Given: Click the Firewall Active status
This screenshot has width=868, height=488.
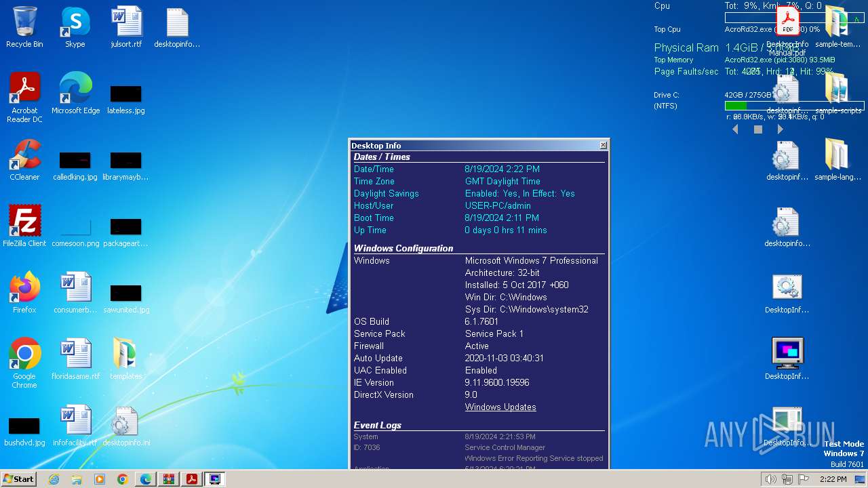Looking at the screenshot, I should [x=477, y=346].
